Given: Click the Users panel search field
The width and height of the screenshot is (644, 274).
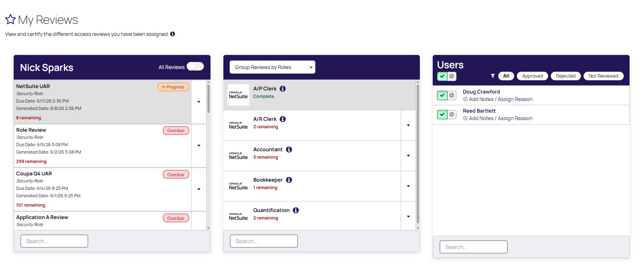Looking at the screenshot, I should (474, 247).
